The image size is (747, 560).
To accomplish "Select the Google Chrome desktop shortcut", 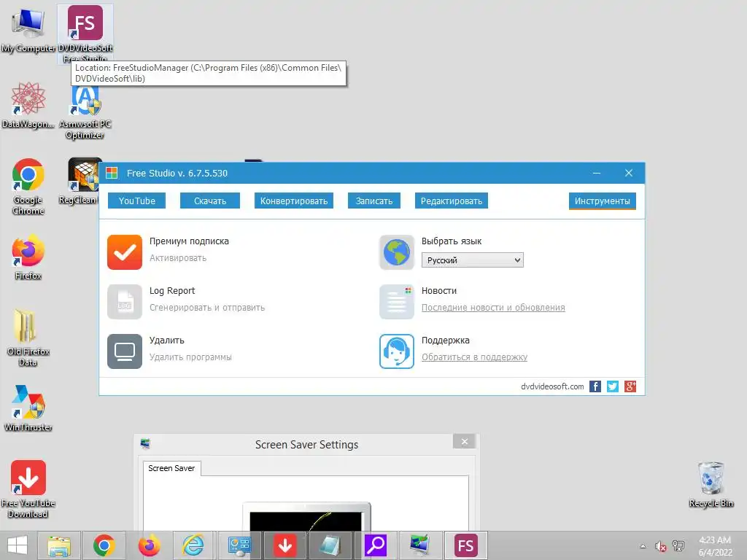I will coord(28,186).
